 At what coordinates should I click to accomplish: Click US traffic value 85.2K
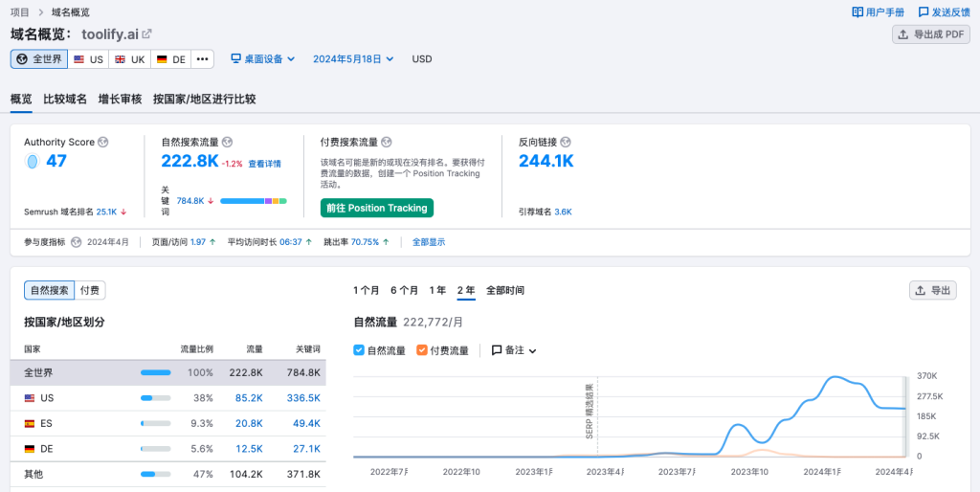[x=249, y=397]
